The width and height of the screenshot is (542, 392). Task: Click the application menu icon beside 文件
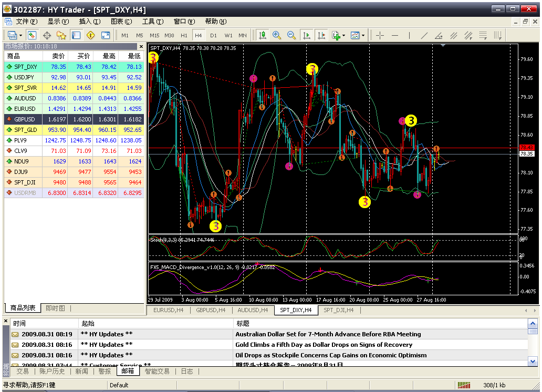tap(8, 22)
